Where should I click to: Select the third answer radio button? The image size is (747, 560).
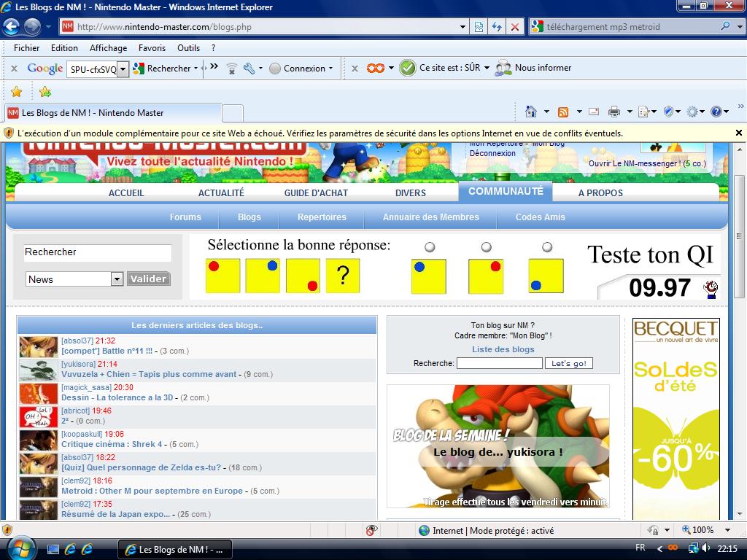[547, 247]
